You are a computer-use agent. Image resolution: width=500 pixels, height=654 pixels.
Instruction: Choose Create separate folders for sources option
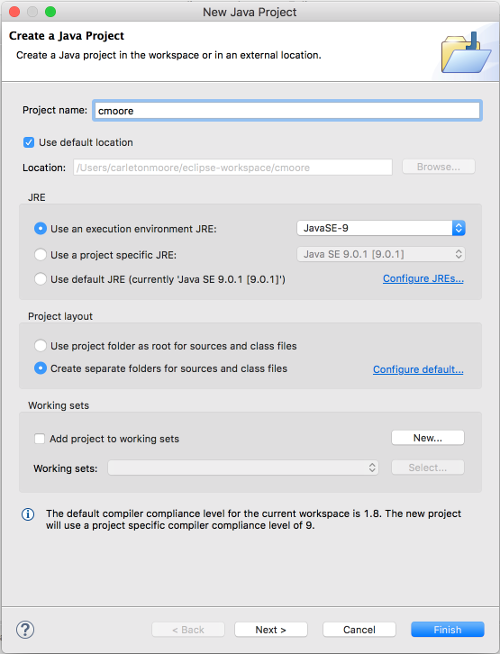40,368
